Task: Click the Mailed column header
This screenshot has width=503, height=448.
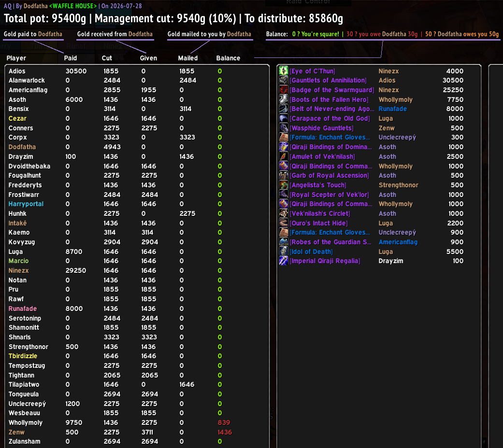Action: coord(187,58)
